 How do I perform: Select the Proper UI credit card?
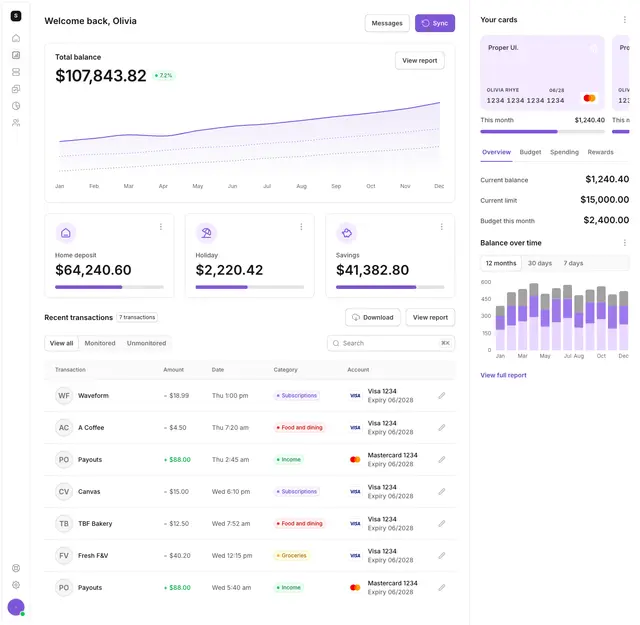coord(542,73)
